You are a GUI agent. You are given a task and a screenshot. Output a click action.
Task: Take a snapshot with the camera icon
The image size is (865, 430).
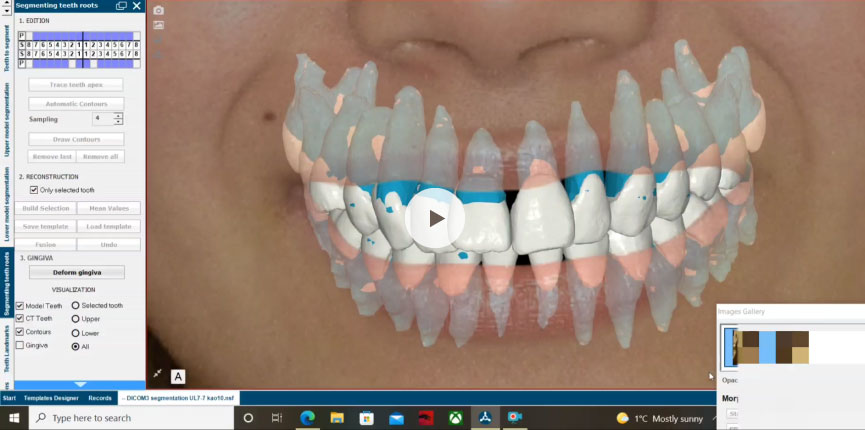pyautogui.click(x=158, y=10)
